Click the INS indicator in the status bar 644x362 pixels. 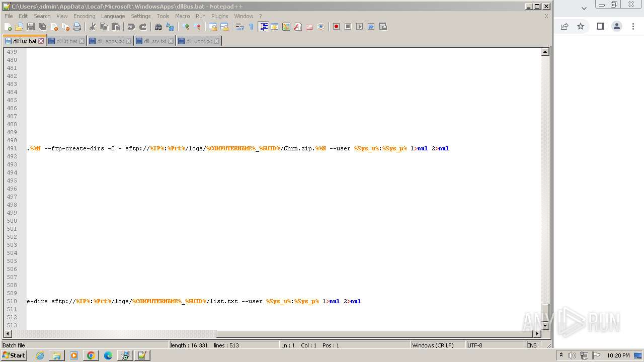point(532,345)
